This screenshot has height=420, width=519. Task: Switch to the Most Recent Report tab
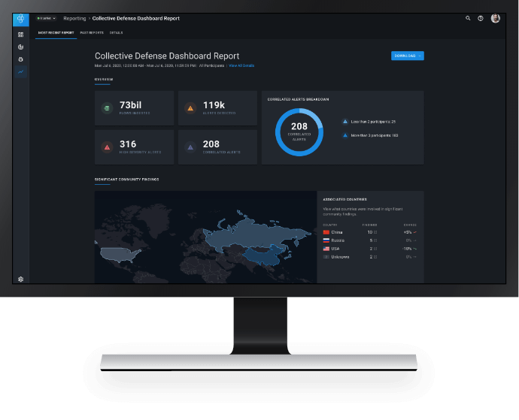56,33
